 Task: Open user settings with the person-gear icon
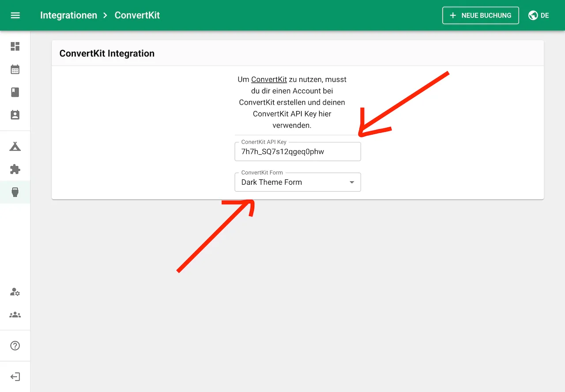(x=15, y=292)
